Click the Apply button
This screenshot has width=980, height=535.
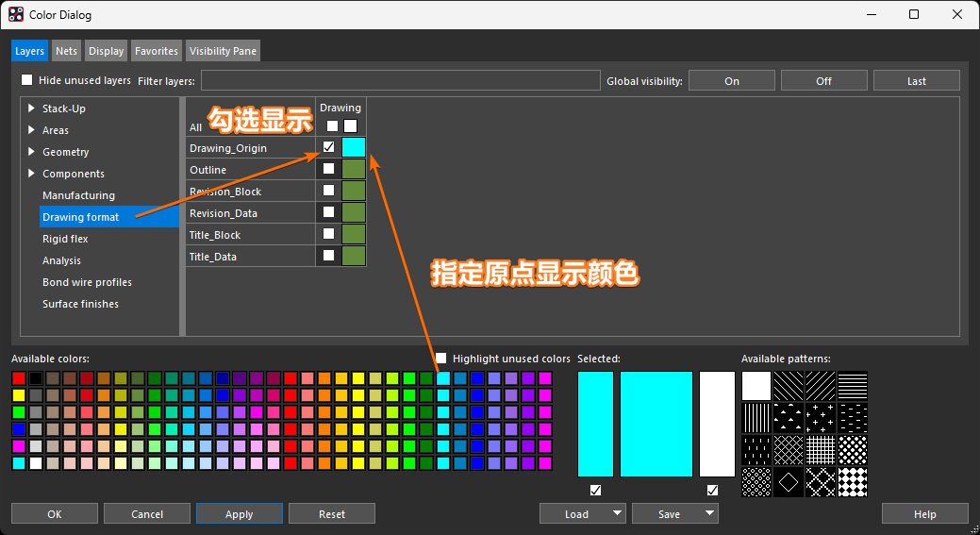pos(239,514)
